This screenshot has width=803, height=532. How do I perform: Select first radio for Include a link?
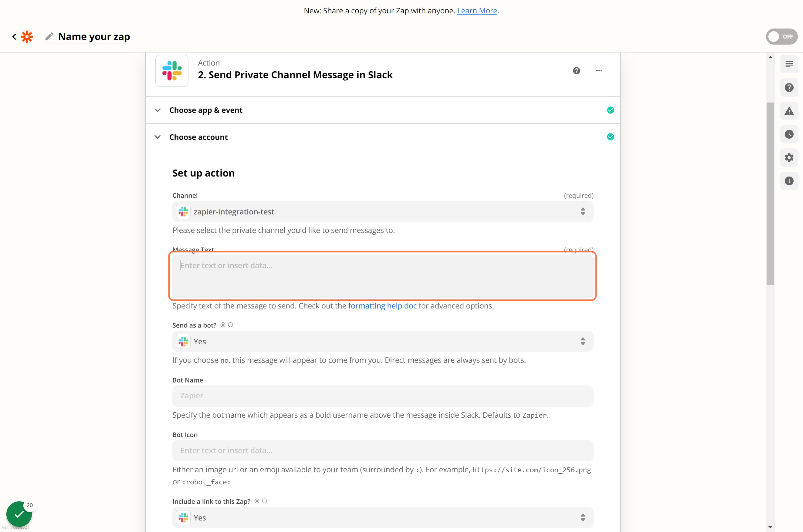[257, 501]
